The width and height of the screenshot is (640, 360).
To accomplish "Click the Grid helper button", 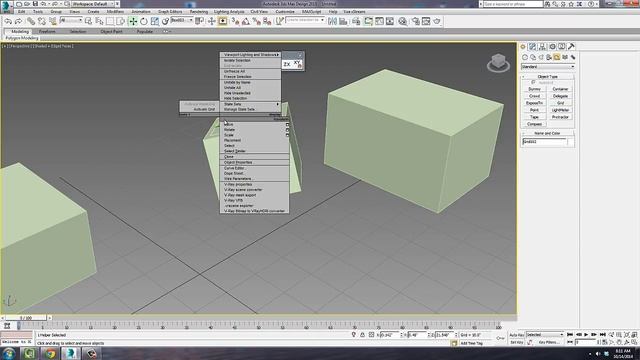I will [560, 103].
